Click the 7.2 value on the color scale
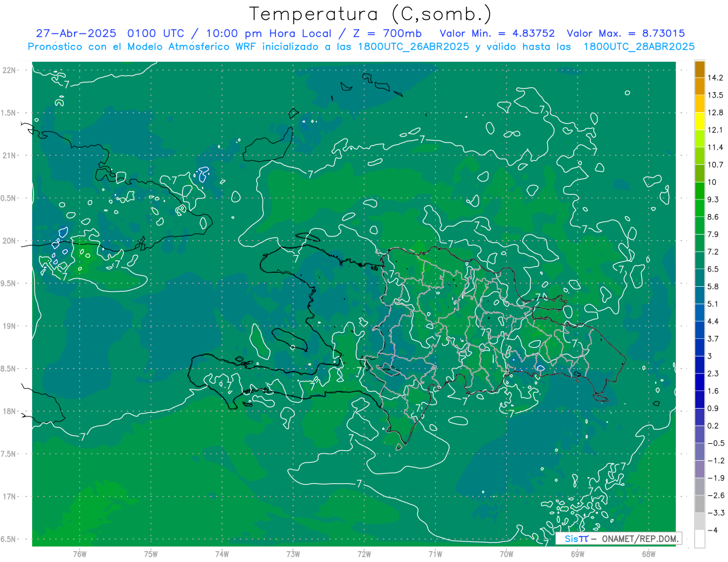 713,252
